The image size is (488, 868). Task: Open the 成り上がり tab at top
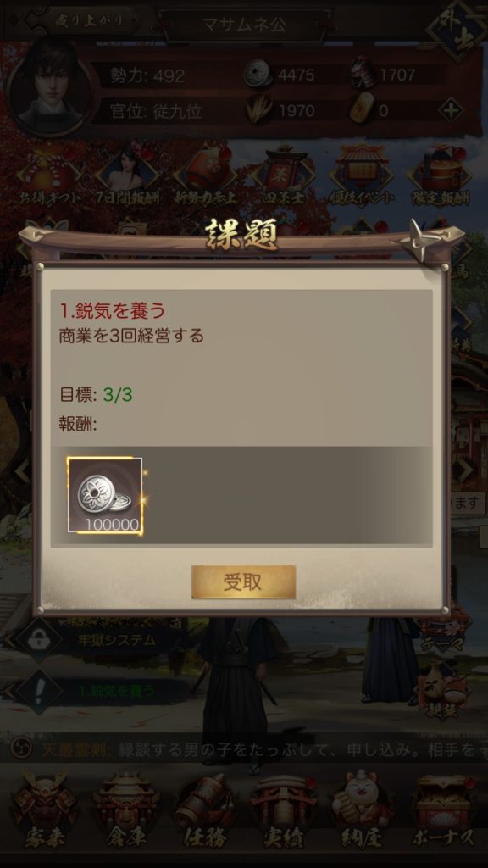click(x=90, y=20)
